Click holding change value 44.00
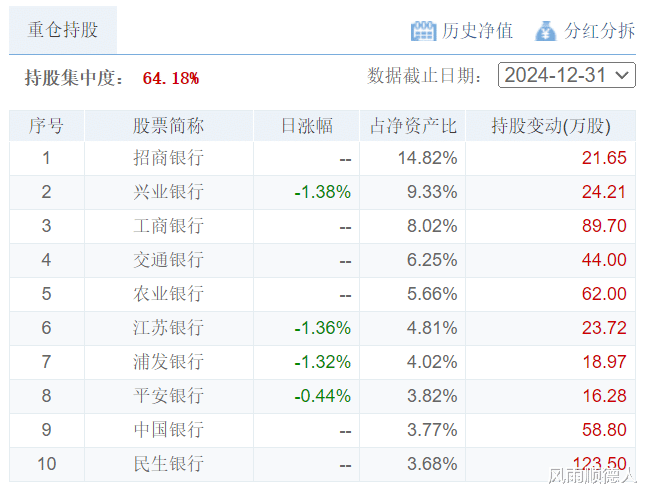This screenshot has height=497, width=647. pyautogui.click(x=604, y=260)
